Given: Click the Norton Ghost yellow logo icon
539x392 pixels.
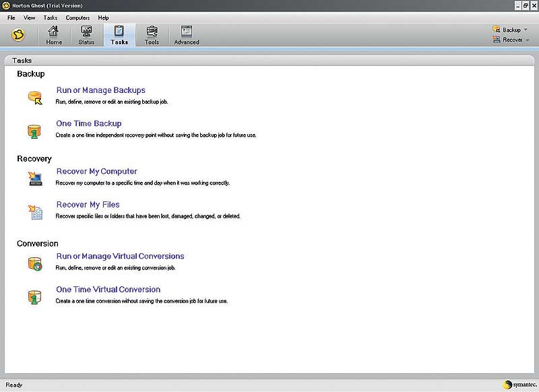Looking at the screenshot, I should pyautogui.click(x=18, y=35).
